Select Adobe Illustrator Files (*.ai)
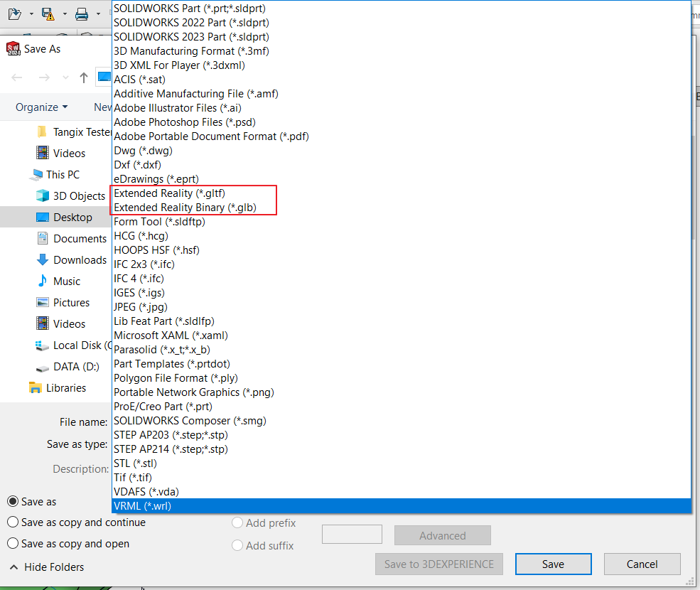Image resolution: width=700 pixels, height=590 pixels. click(401, 107)
